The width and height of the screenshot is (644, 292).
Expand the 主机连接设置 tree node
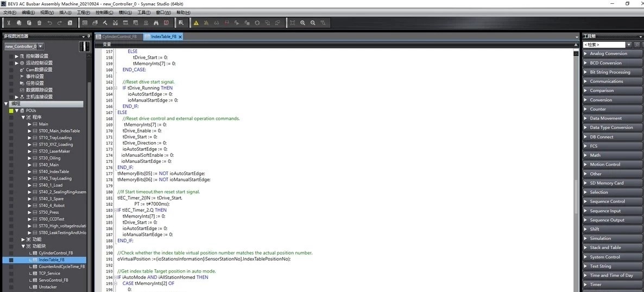(x=17, y=97)
